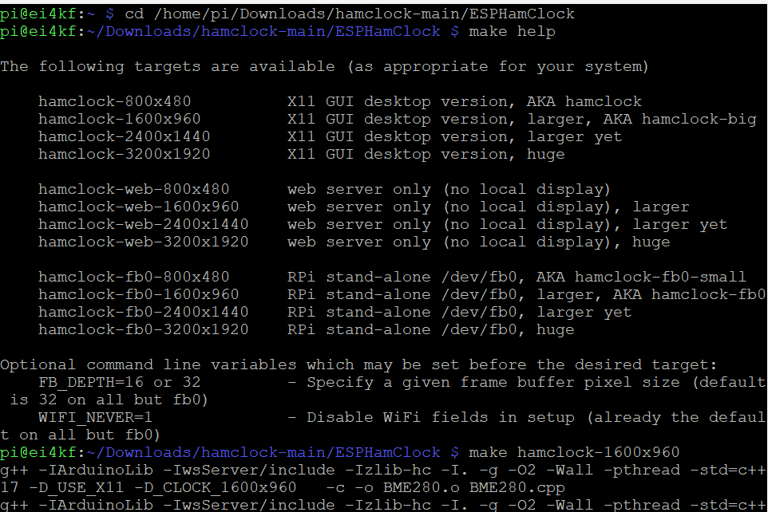Click the 'hamclock-web-2400x1440' target name
Viewport: 768px width, 512px height.
point(144,224)
